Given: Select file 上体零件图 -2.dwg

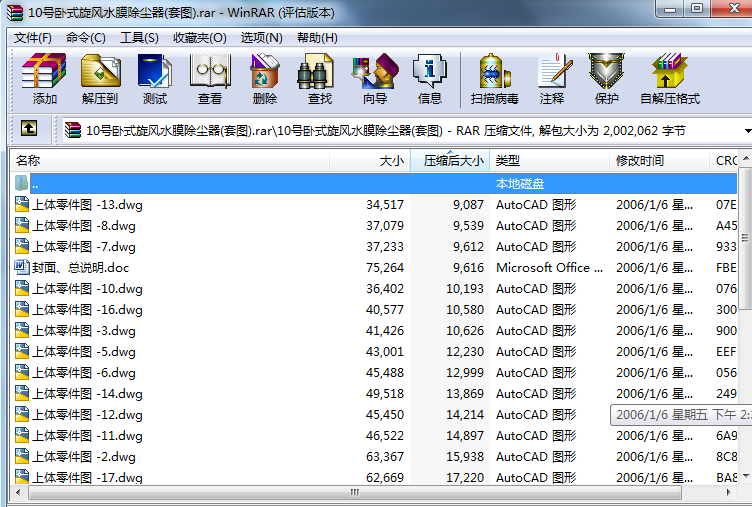Looking at the screenshot, I should (83, 457).
